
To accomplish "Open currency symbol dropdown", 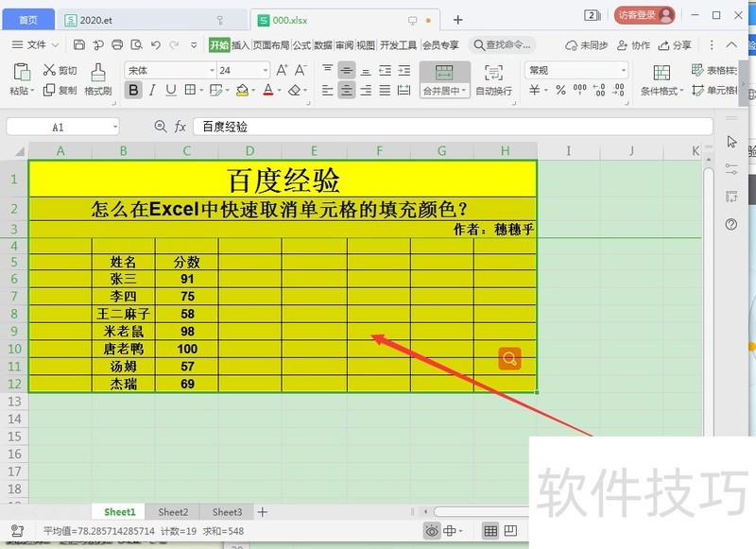I will pyautogui.click(x=546, y=90).
